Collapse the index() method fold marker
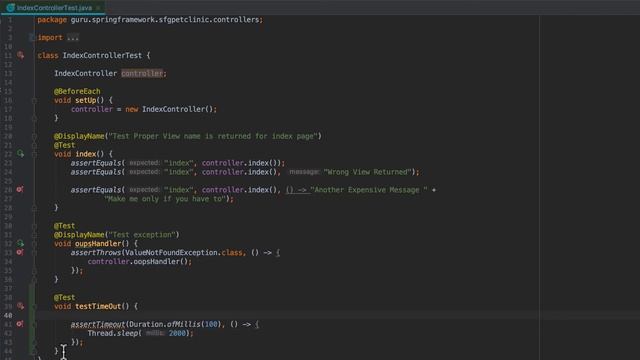 click(34, 154)
